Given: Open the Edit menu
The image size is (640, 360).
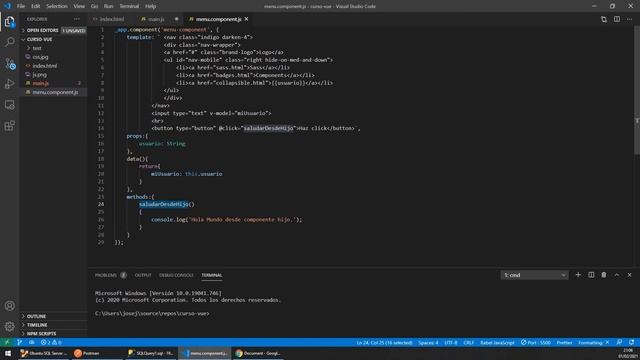Looking at the screenshot, I should tap(36, 6).
